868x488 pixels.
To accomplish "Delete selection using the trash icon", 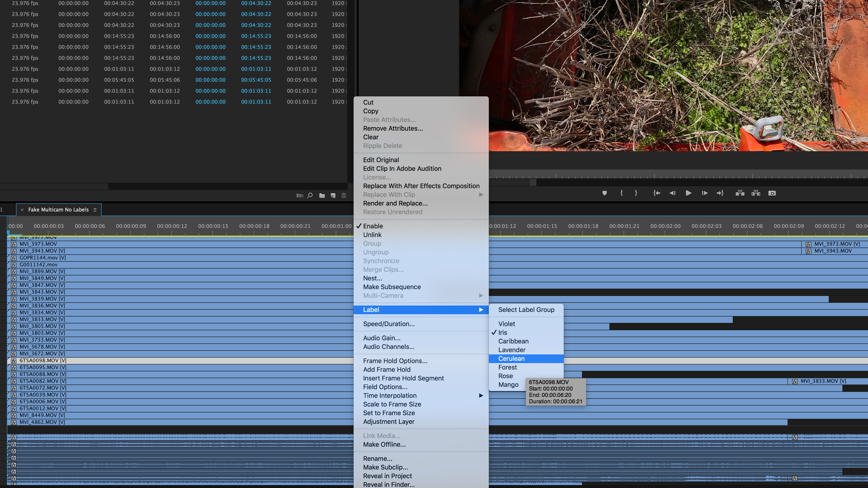I will 344,195.
